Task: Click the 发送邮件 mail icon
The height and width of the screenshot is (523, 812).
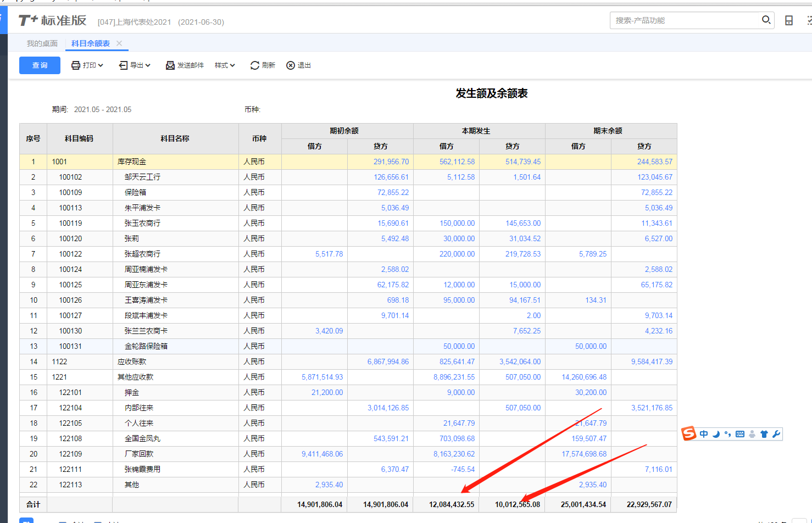Action: coord(170,65)
